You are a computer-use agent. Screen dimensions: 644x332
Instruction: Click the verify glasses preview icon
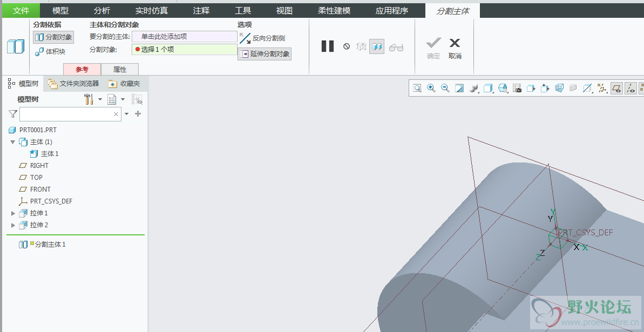(396, 48)
